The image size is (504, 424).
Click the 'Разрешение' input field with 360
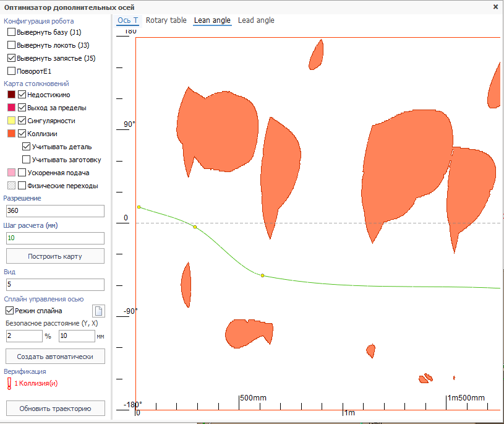[55, 211]
